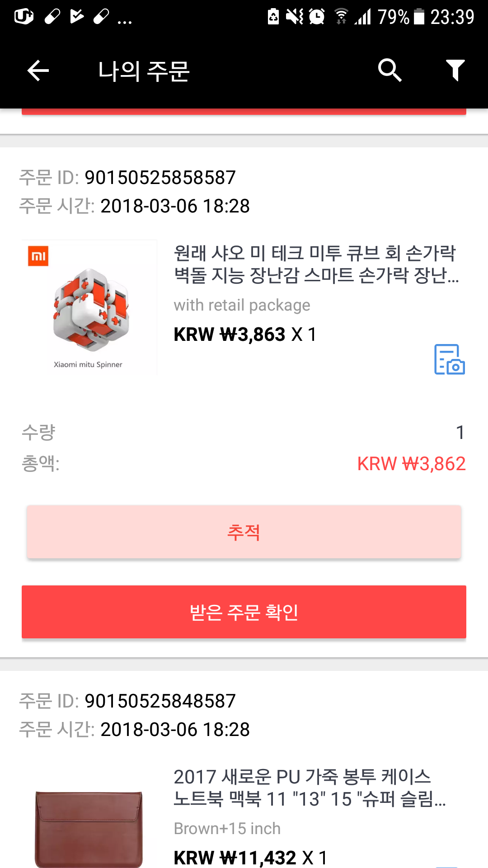Open the PU leather envelope case title
488x868 pixels.
point(310,788)
